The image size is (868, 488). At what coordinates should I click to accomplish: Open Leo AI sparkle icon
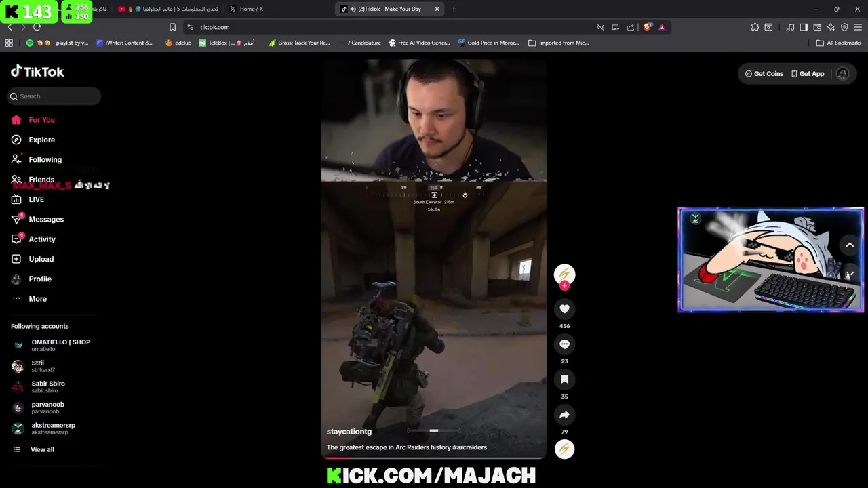pyautogui.click(x=831, y=27)
